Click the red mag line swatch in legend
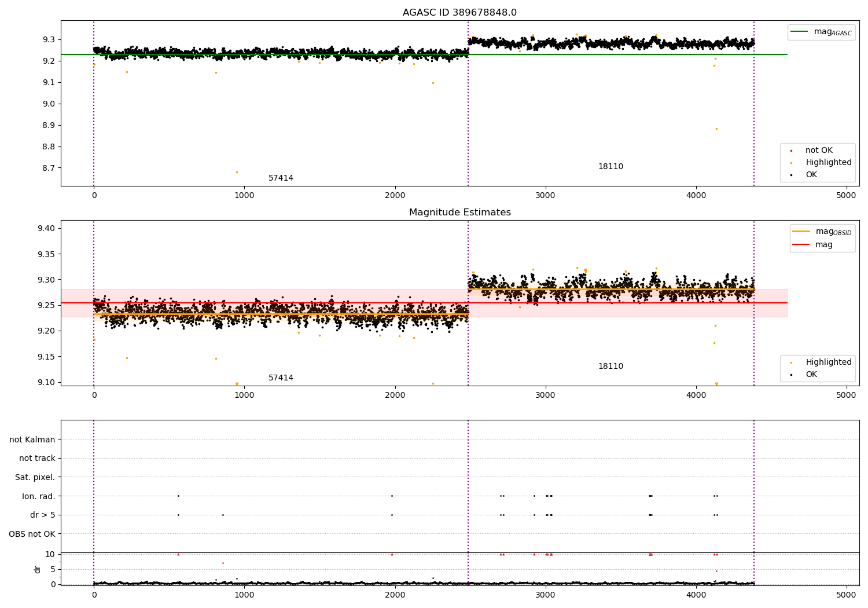The image size is (868, 608). pyautogui.click(x=801, y=245)
